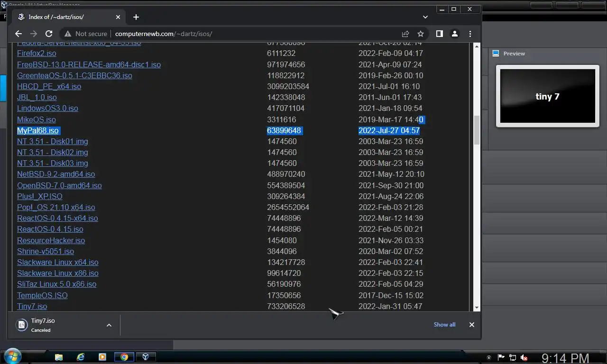Click the 9:14 PM system clock
The width and height of the screenshot is (607, 364).
(x=565, y=358)
